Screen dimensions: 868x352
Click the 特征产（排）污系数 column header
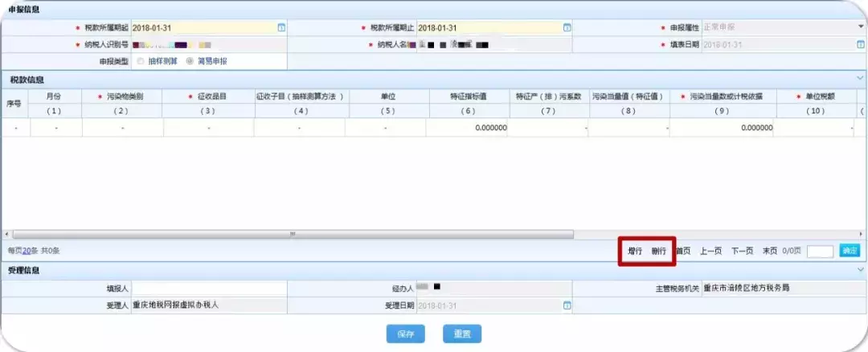[550, 96]
